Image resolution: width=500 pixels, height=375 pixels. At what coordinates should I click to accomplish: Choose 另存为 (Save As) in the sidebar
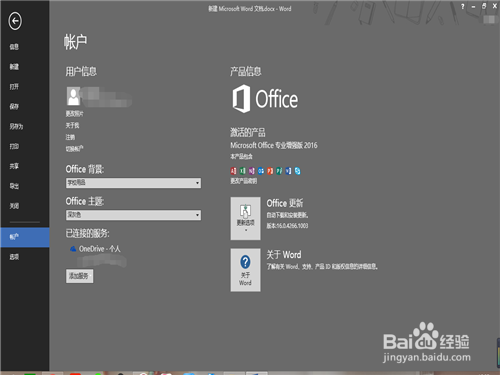point(16,126)
